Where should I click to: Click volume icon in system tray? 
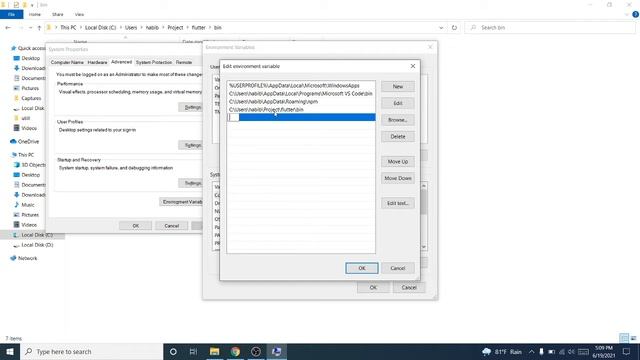572,351
